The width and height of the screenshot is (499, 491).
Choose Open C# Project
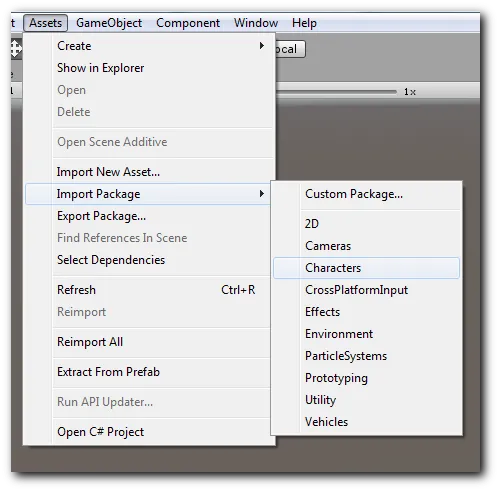(x=148, y=432)
